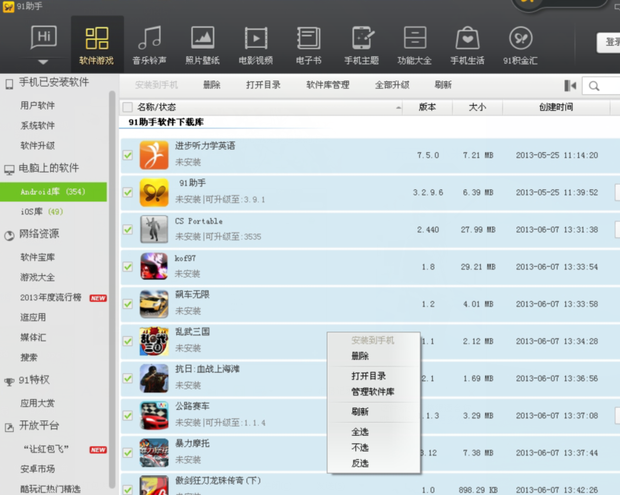The width and height of the screenshot is (620, 495).
Task: Click the CS Portable app icon
Action: [154, 229]
